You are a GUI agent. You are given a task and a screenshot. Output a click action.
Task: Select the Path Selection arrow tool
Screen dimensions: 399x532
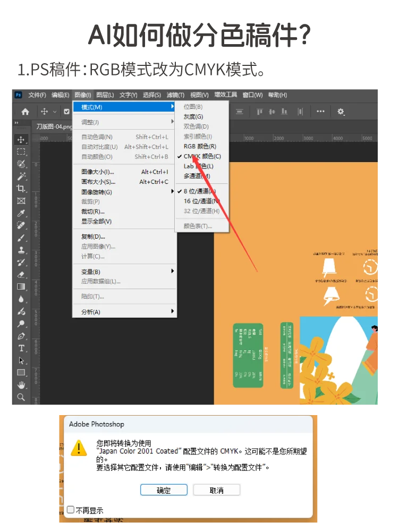[21, 360]
